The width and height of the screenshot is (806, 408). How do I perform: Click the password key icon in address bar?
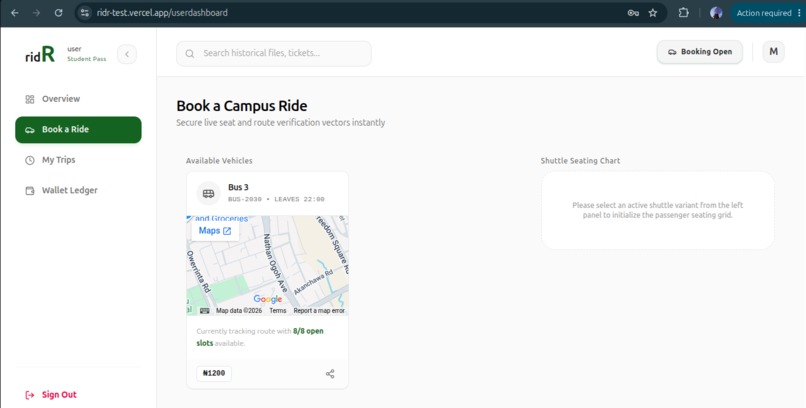tap(633, 13)
